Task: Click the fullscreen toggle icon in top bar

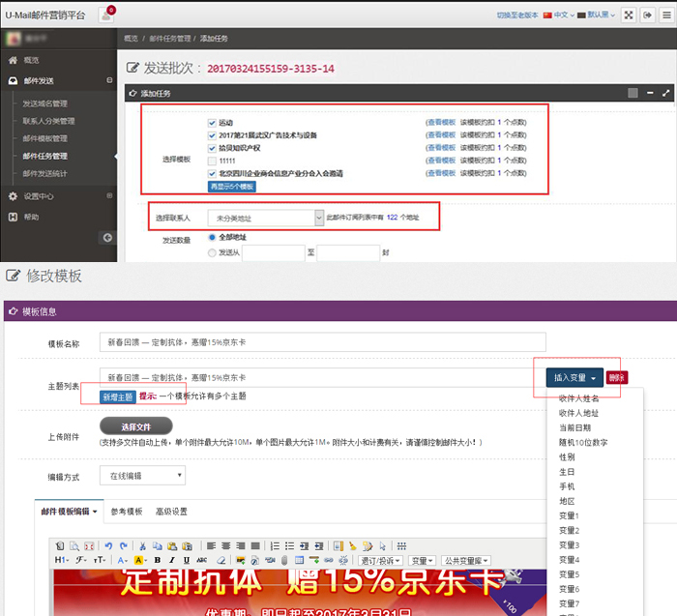Action: click(627, 15)
